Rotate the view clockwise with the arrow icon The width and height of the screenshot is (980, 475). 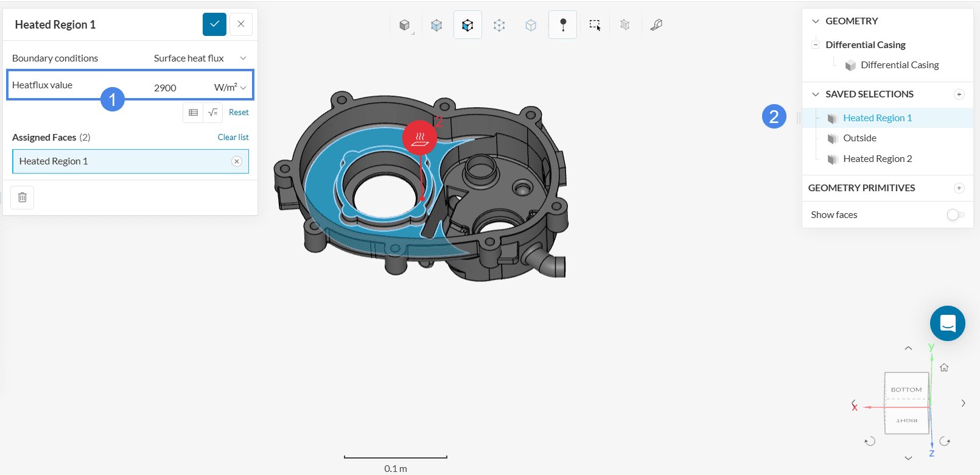coord(945,442)
